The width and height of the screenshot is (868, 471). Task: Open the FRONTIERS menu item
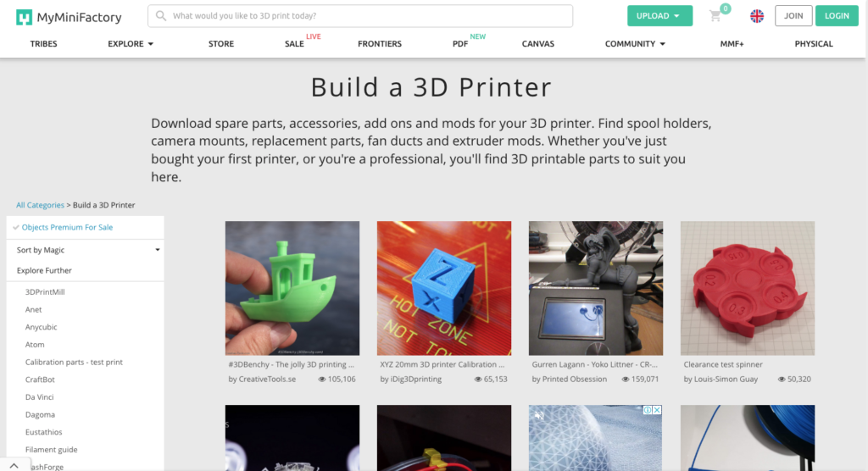(380, 44)
